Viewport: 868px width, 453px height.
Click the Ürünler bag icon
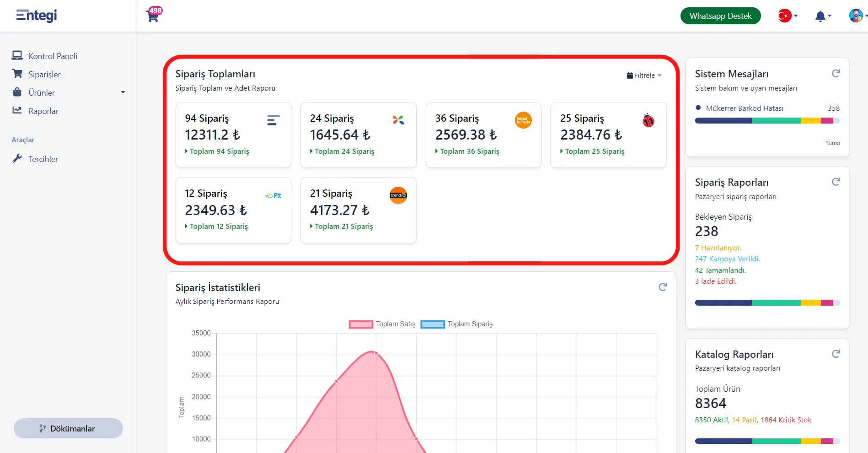click(17, 92)
